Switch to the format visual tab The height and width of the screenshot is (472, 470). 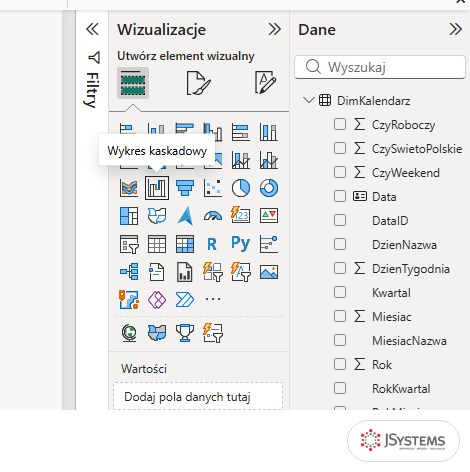pos(199,83)
